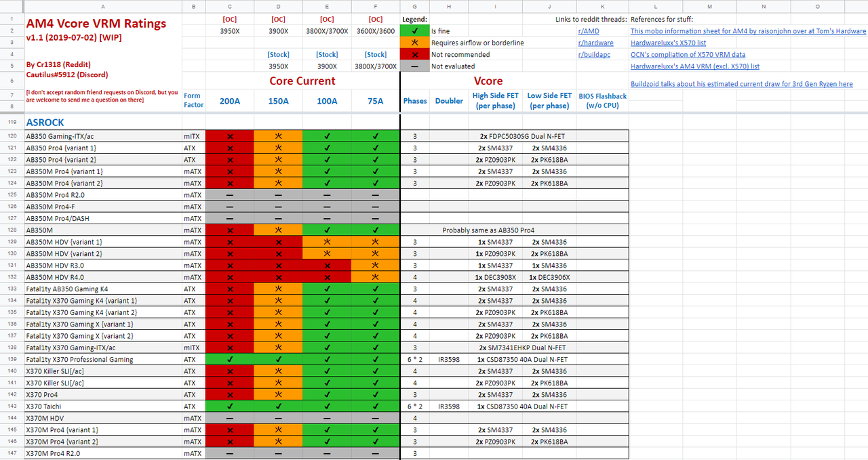This screenshot has height=460, width=868.
Task: Open Hardwareluxx's AM4 VRM excl. X570 list
Action: coord(695,66)
